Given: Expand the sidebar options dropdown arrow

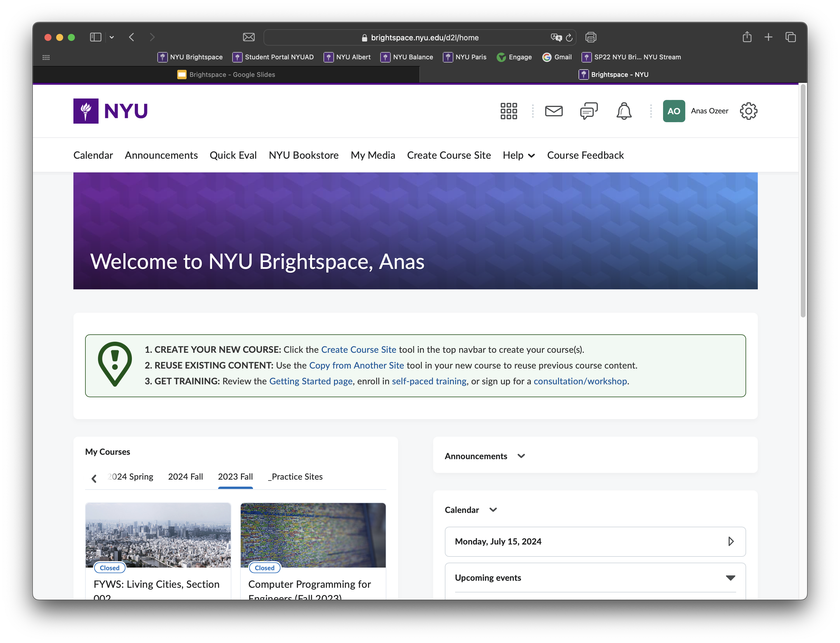Looking at the screenshot, I should click(x=112, y=37).
